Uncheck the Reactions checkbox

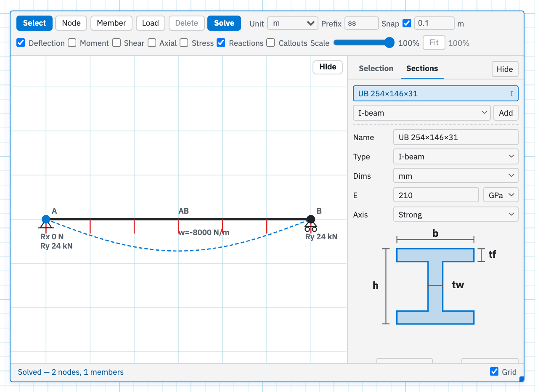pyautogui.click(x=221, y=42)
